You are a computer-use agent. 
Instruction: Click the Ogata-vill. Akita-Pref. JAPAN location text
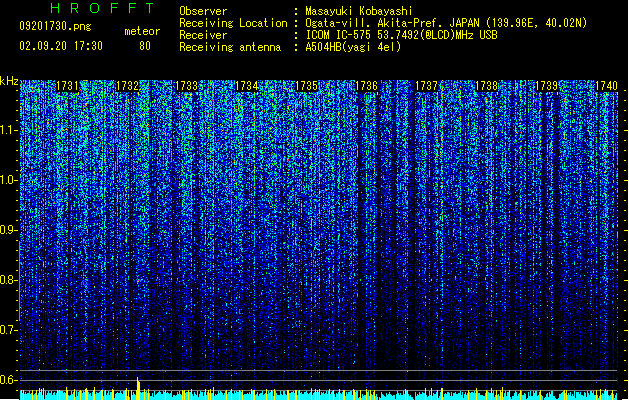point(446,23)
